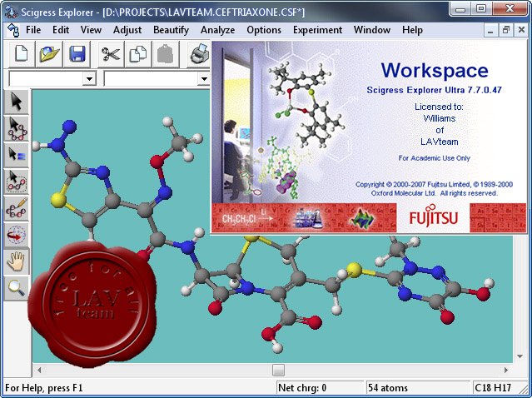The height and width of the screenshot is (398, 532).
Task: Click the 'For Help, press F1' status text
Action: 44,387
